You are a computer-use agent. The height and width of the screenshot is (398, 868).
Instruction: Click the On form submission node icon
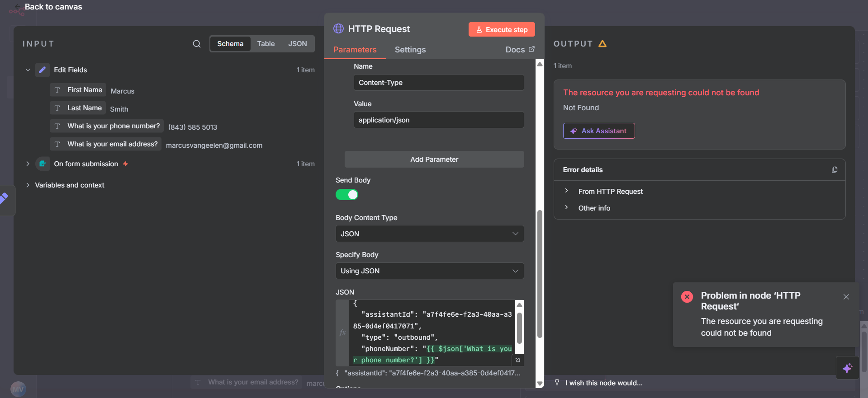(43, 164)
